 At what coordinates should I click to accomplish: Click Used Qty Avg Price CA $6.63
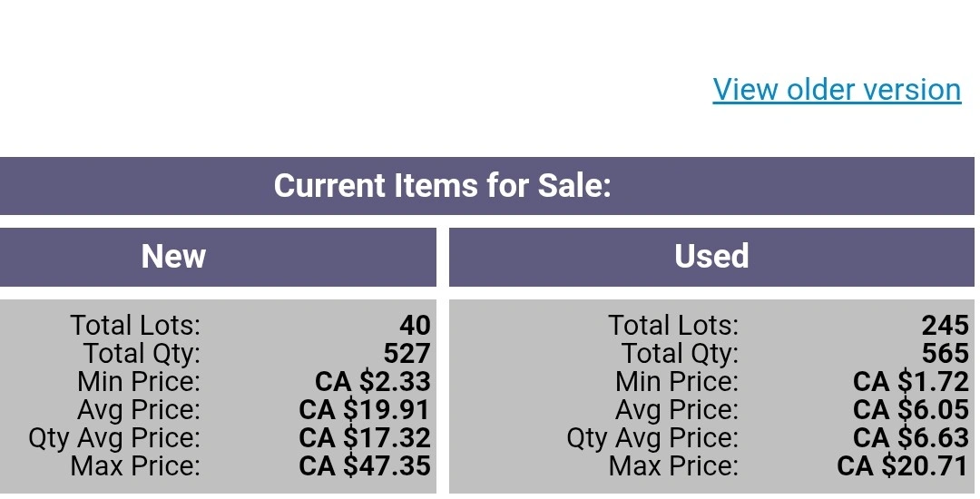[x=911, y=438]
